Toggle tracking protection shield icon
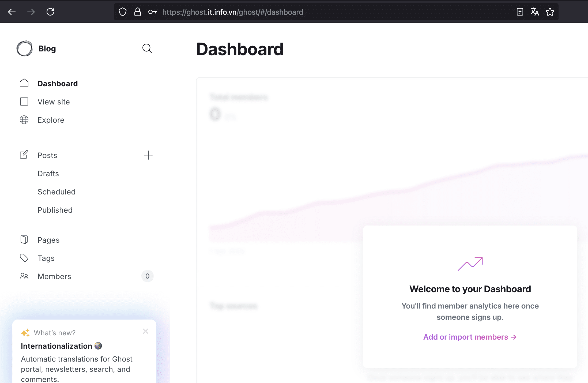Screen dimensions: 588x383 (x=122, y=12)
